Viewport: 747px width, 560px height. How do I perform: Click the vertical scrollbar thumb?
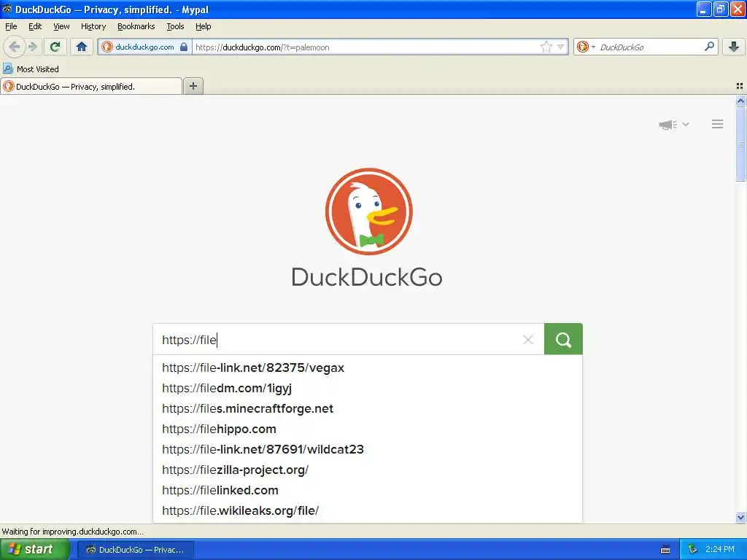coord(740,144)
